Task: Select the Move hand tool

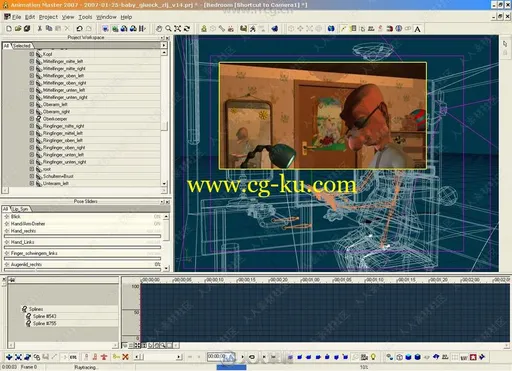Action: click(159, 29)
